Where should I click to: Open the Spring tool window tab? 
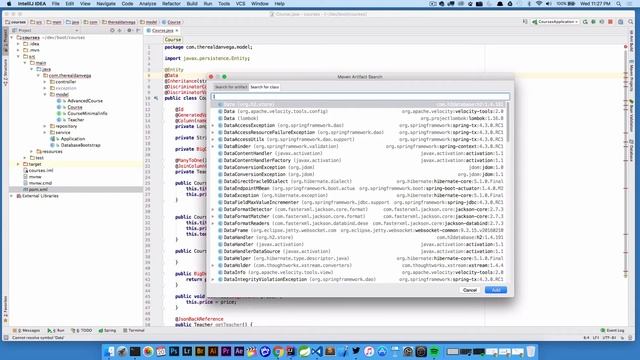pyautogui.click(x=107, y=330)
